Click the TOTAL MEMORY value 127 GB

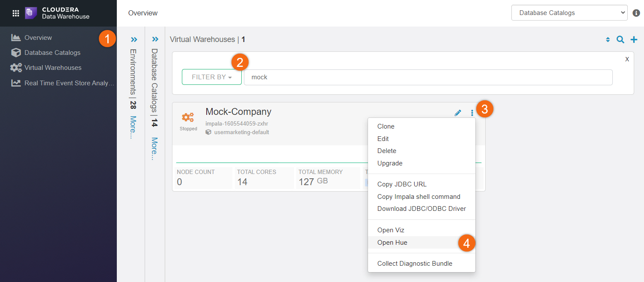(x=313, y=182)
